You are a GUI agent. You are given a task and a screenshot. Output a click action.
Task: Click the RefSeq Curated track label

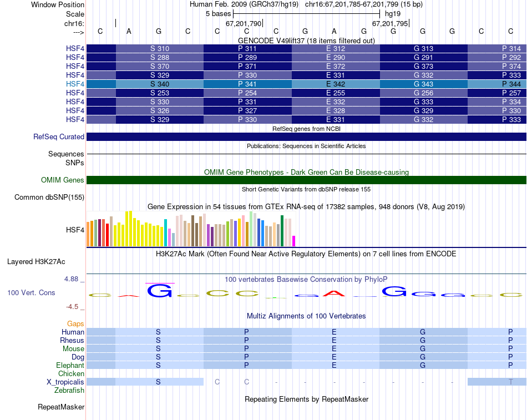coord(58,137)
